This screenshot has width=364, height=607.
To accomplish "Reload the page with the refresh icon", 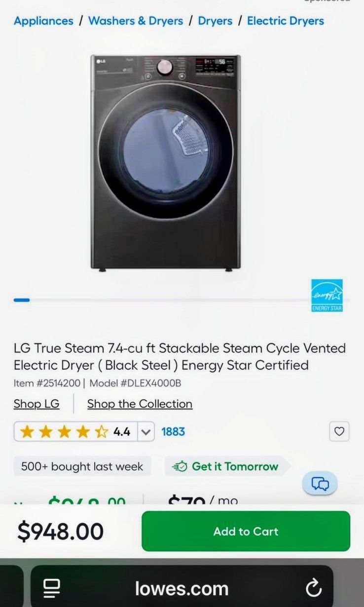I will click(313, 588).
